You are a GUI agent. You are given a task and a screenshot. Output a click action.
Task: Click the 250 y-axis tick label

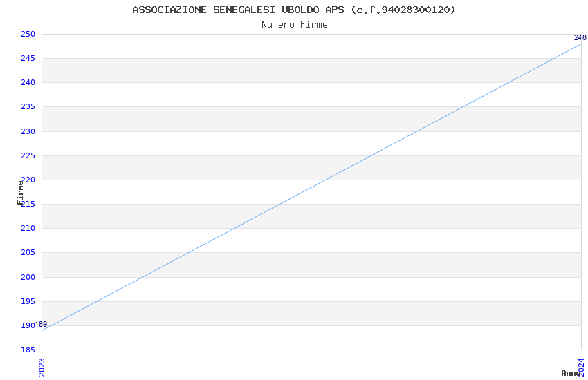pyautogui.click(x=28, y=34)
